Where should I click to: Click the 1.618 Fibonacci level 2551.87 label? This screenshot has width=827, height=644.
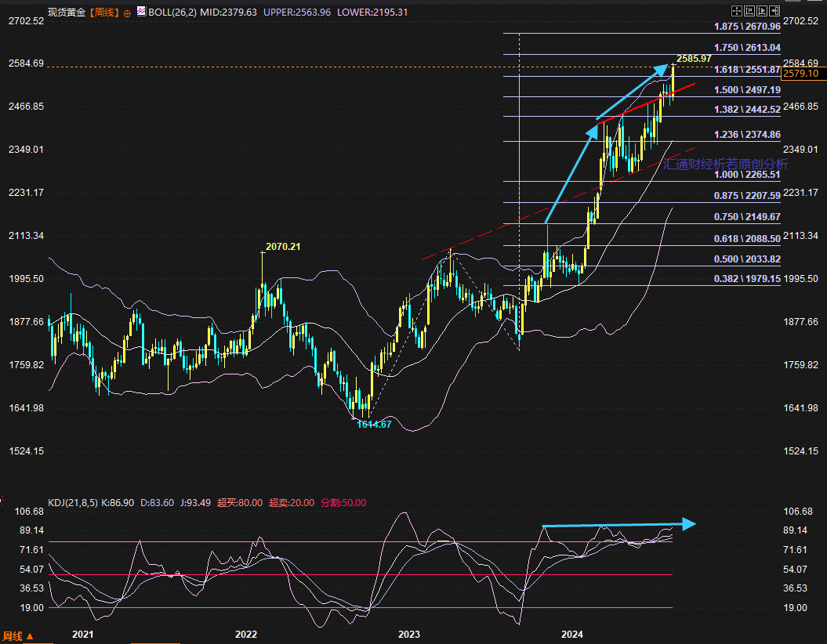[x=747, y=70]
